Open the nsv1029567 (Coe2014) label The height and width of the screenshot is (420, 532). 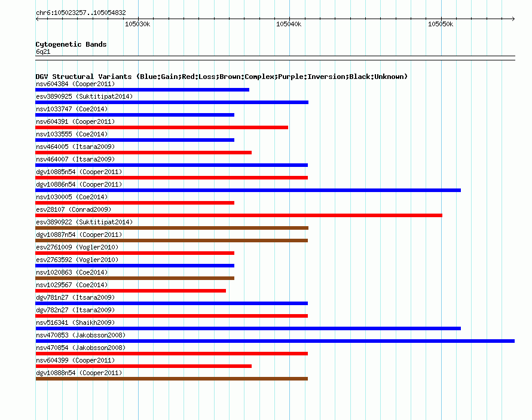[72, 285]
